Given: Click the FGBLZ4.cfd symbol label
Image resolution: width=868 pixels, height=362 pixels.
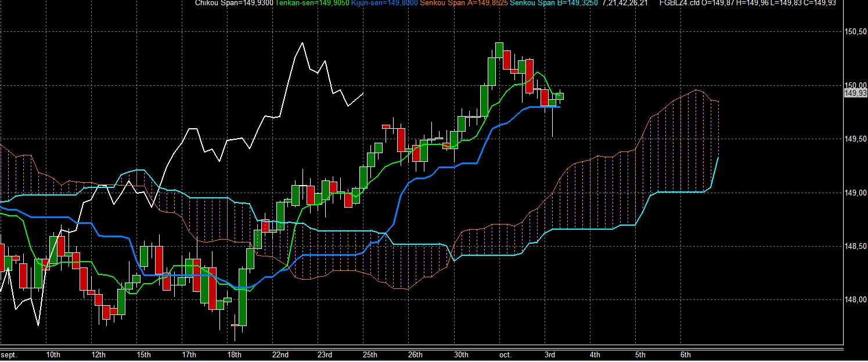Looking at the screenshot, I should (x=680, y=3).
